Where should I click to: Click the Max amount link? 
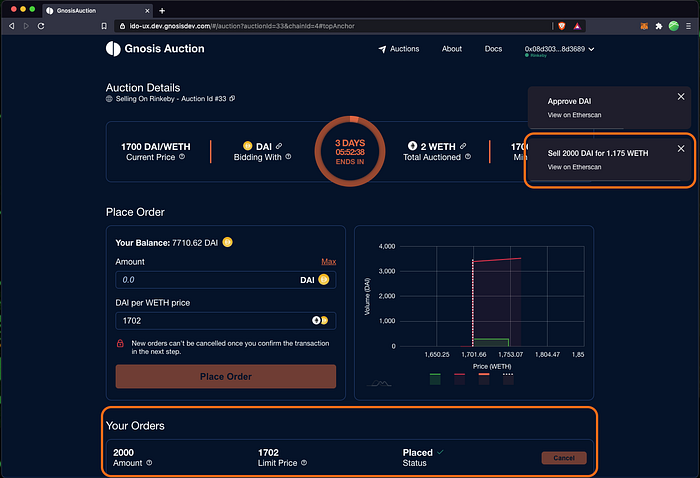tap(329, 262)
